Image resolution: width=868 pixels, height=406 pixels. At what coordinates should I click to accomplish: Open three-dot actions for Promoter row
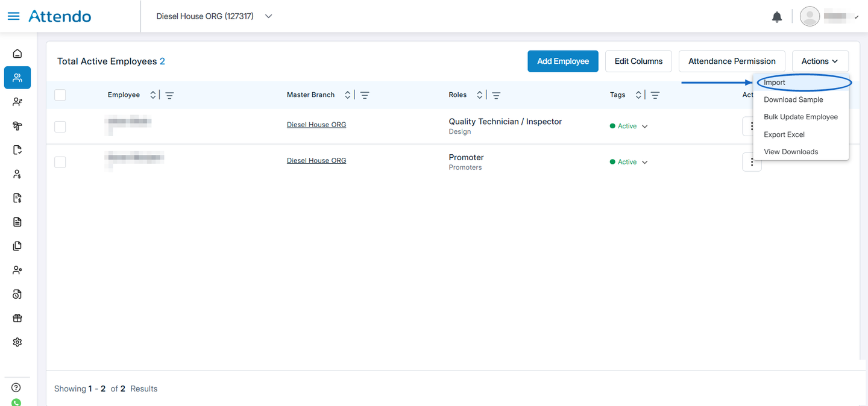pos(752,162)
